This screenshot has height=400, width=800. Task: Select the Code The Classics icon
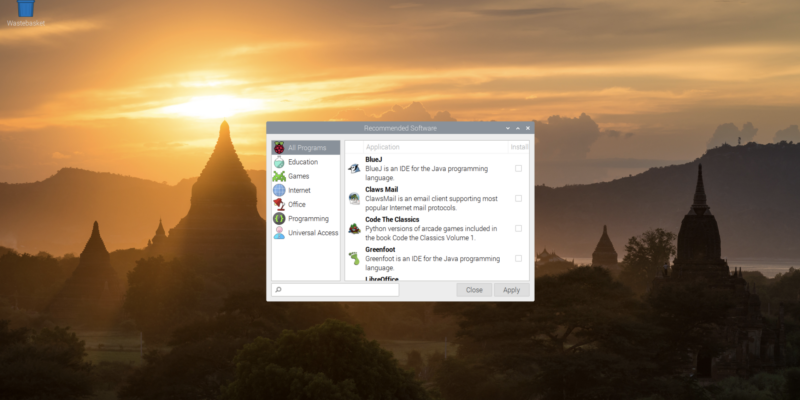354,229
